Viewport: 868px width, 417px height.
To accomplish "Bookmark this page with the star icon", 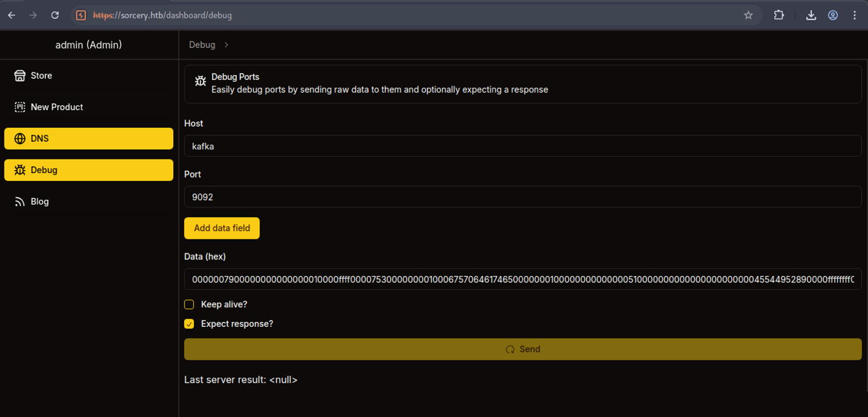I will (x=748, y=15).
